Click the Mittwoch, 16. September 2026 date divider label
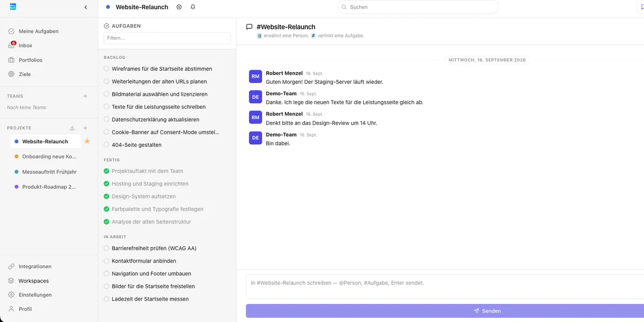 click(x=487, y=60)
